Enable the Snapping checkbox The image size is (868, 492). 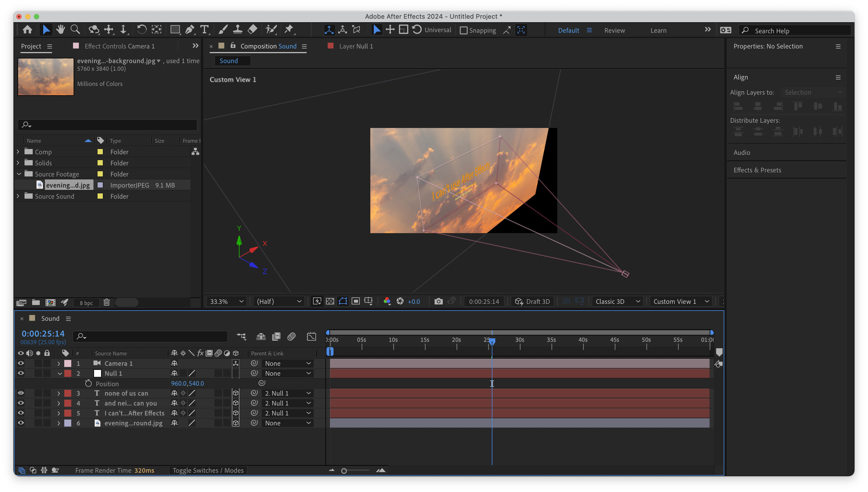(464, 30)
